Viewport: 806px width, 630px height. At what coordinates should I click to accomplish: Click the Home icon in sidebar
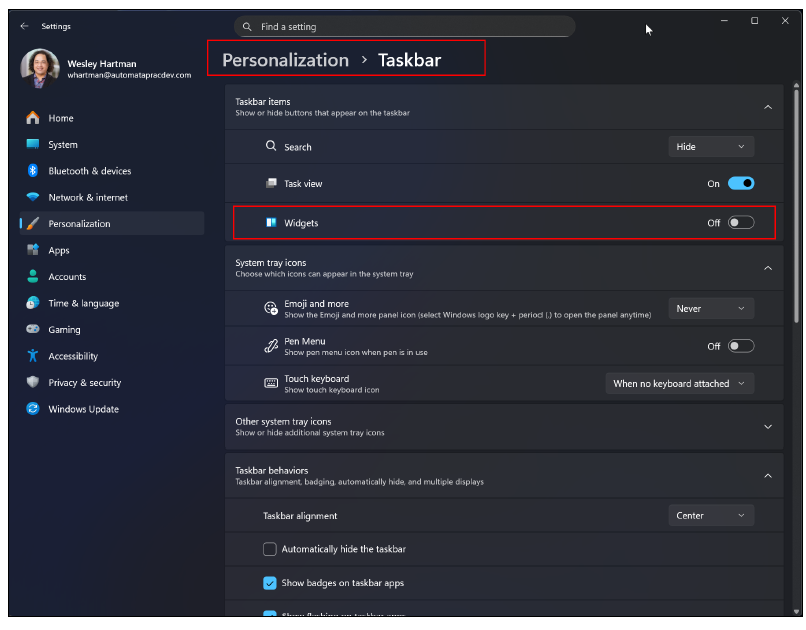tap(33, 118)
